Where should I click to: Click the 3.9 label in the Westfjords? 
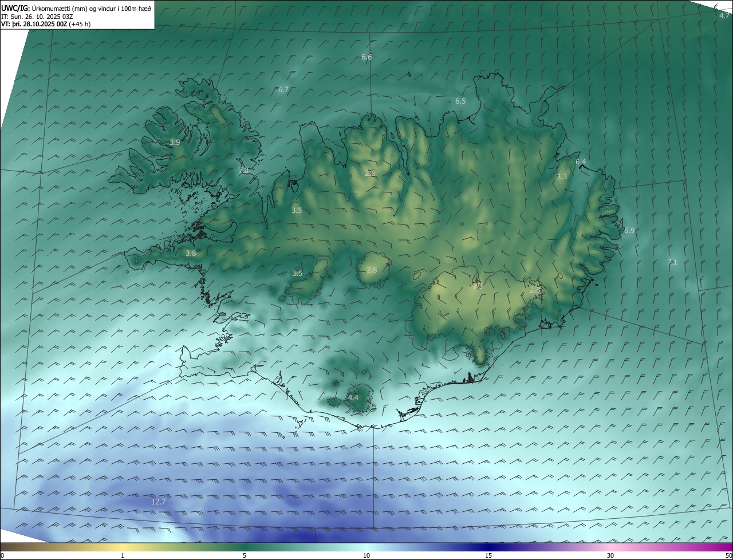[175, 142]
